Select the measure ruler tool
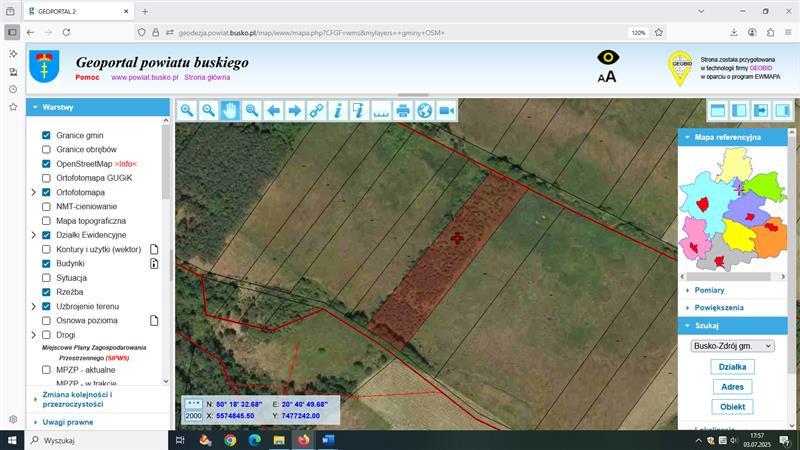The width and height of the screenshot is (800, 450). coord(381,110)
